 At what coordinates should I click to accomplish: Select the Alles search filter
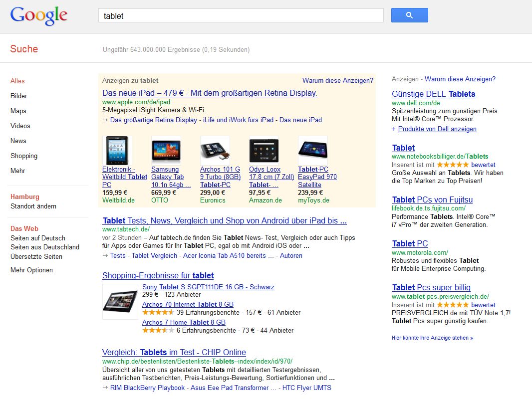[17, 81]
